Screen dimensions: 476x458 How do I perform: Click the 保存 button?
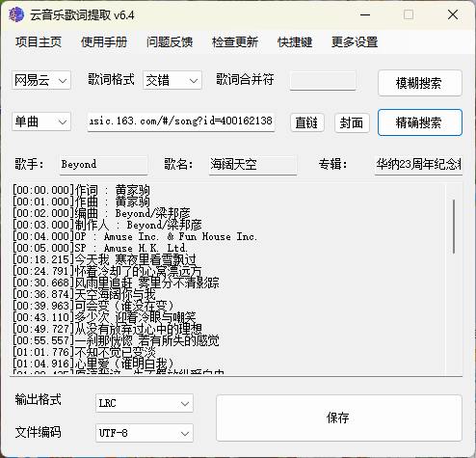click(339, 418)
